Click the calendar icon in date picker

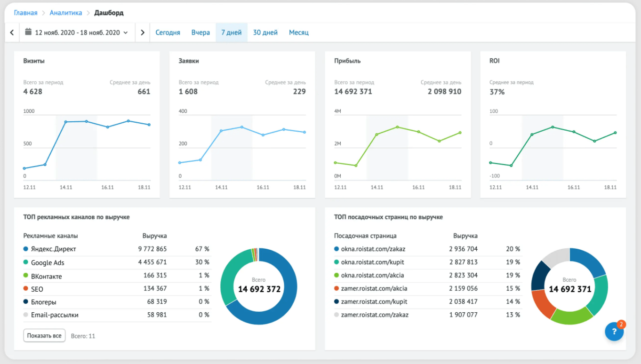[28, 32]
